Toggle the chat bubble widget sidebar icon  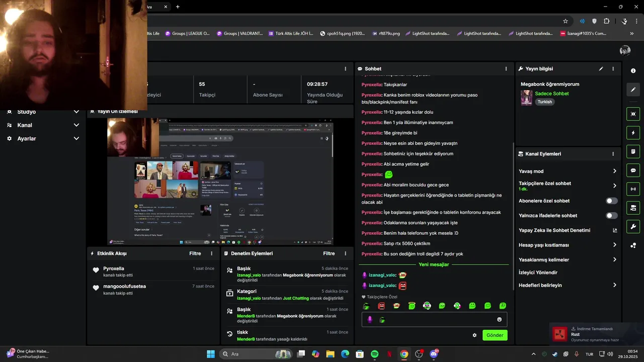[x=633, y=170]
